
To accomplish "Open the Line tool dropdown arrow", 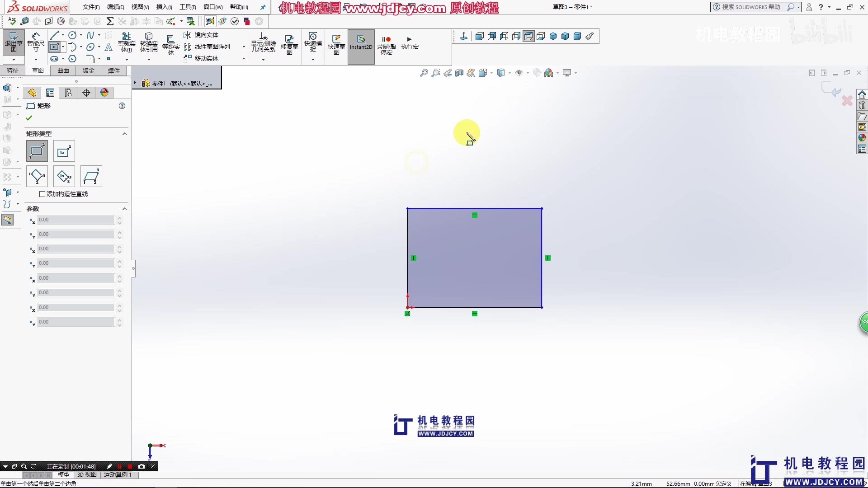I will click(62, 35).
